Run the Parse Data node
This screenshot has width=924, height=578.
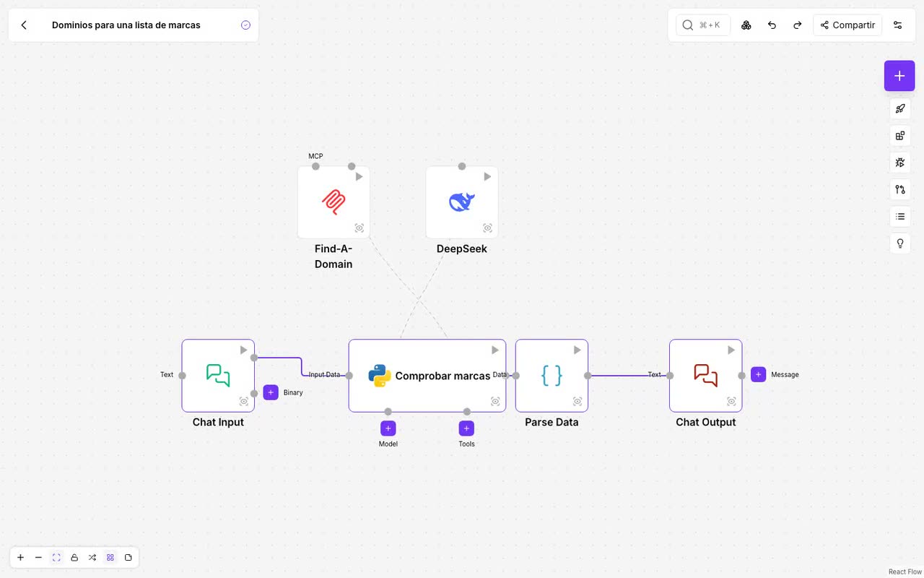click(577, 350)
